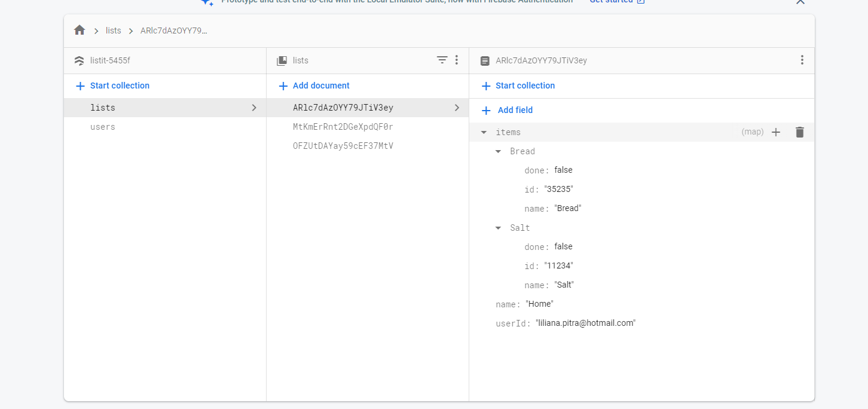
Task: Select document ARlc7dAzOYY79JTiV3ey in the list
Action: pyautogui.click(x=368, y=108)
